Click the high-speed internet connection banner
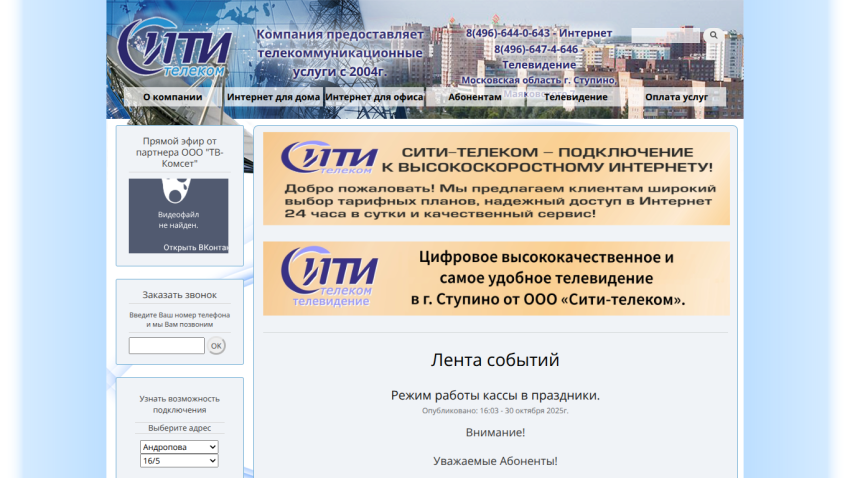 pyautogui.click(x=496, y=179)
